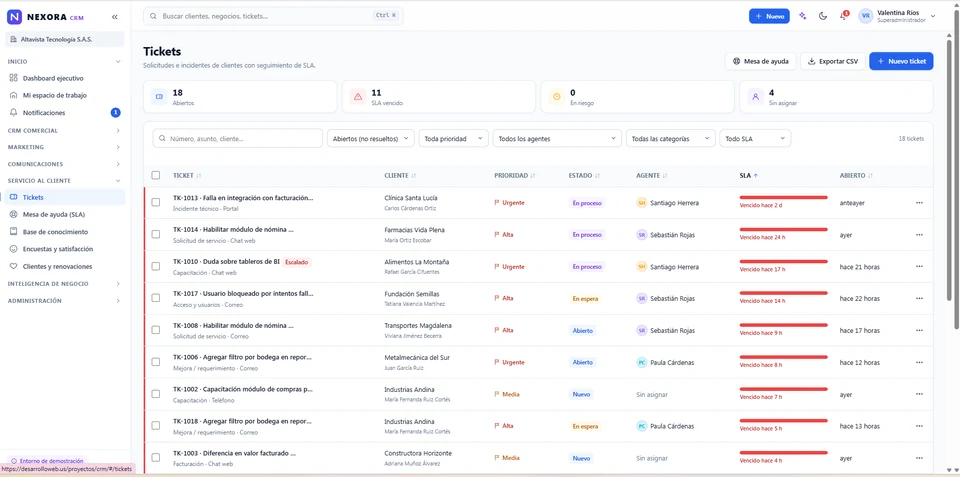
Task: Expand the MARKETING sidebar section
Action: (65, 147)
